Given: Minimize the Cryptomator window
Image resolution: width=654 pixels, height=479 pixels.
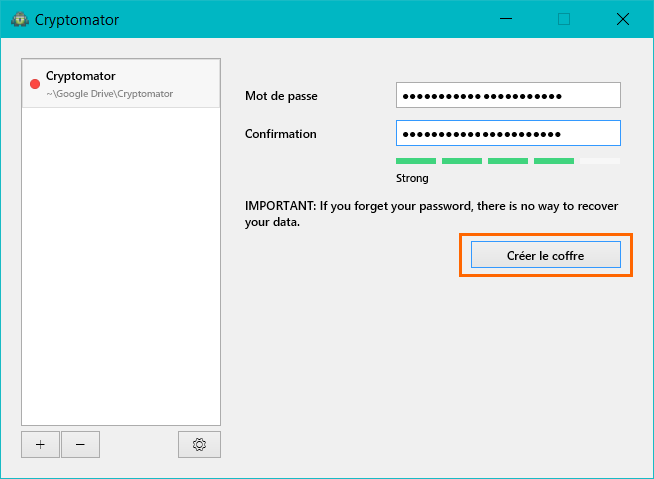Looking at the screenshot, I should pos(506,19).
